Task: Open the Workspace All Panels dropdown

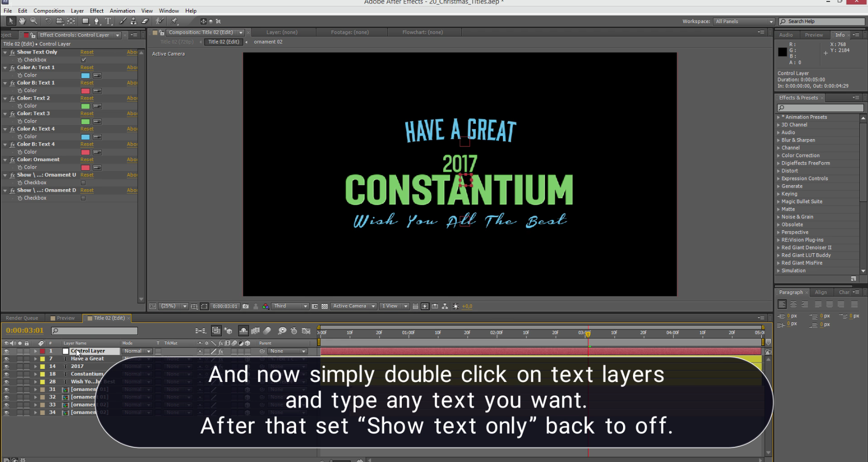Action: [x=744, y=22]
